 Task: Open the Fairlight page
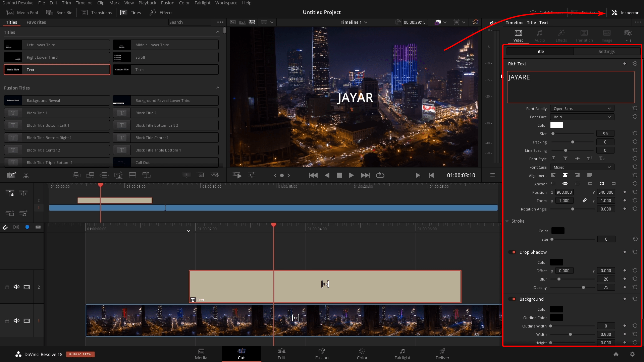(x=402, y=354)
